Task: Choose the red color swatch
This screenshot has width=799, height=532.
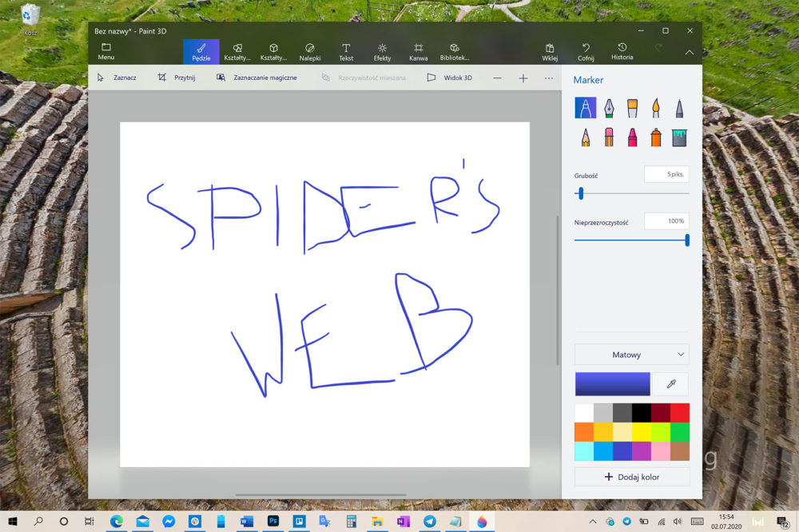Action: click(680, 413)
